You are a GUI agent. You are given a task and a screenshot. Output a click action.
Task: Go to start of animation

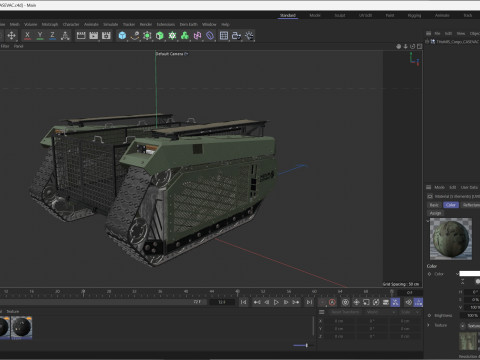coord(244,302)
